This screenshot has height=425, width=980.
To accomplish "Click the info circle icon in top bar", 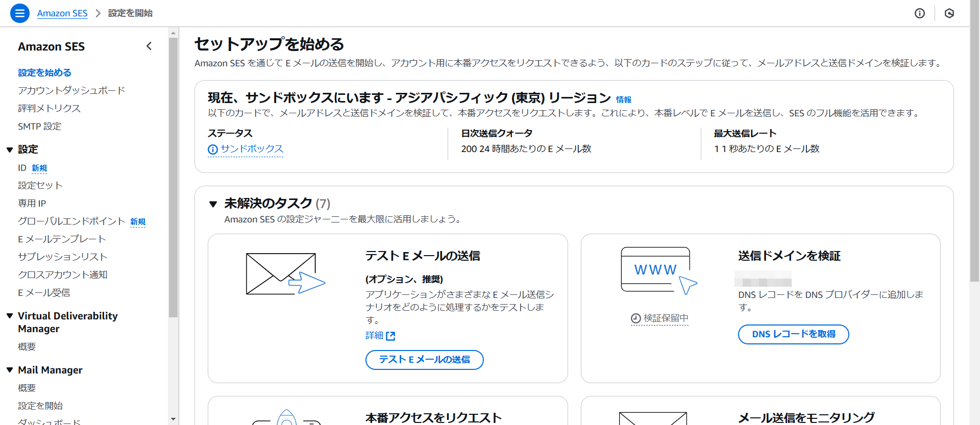I will click(x=919, y=13).
